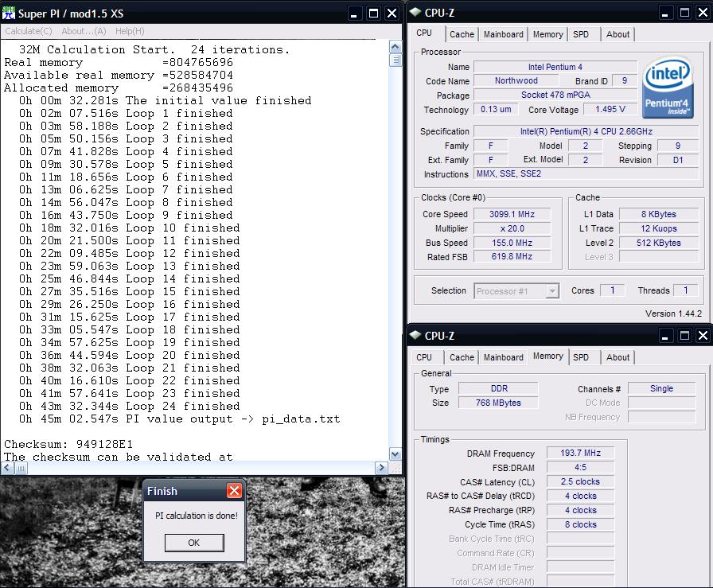Open the About...(A) menu in Super PI
Screen dimensions: 713x588
pyautogui.click(x=84, y=31)
